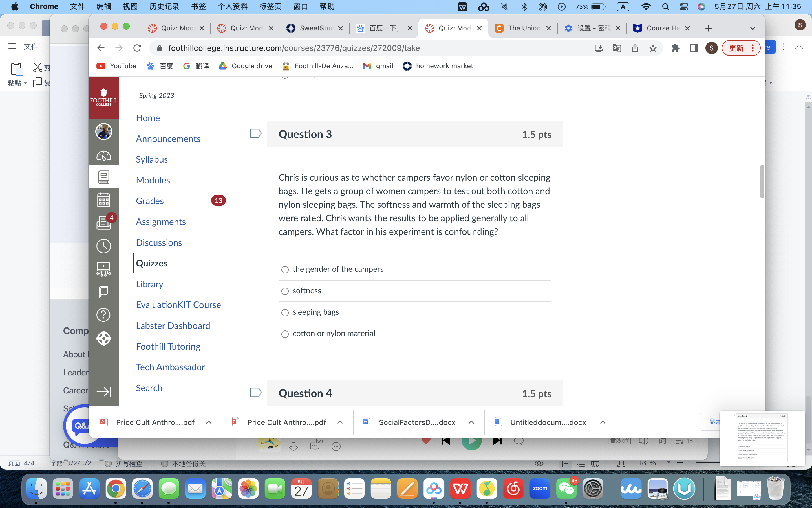Open Finder from the Dock

click(36, 489)
